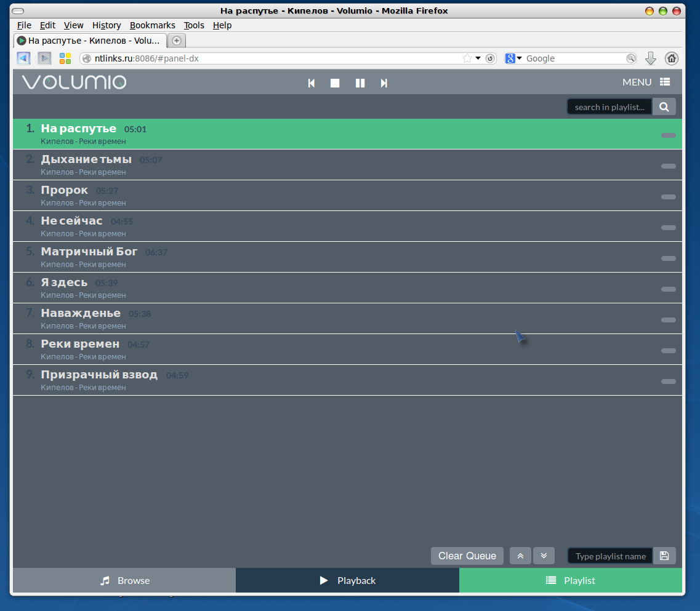Viewport: 700px width, 611px height.
Task: Expand the URL history dropdown arrow
Action: point(478,58)
